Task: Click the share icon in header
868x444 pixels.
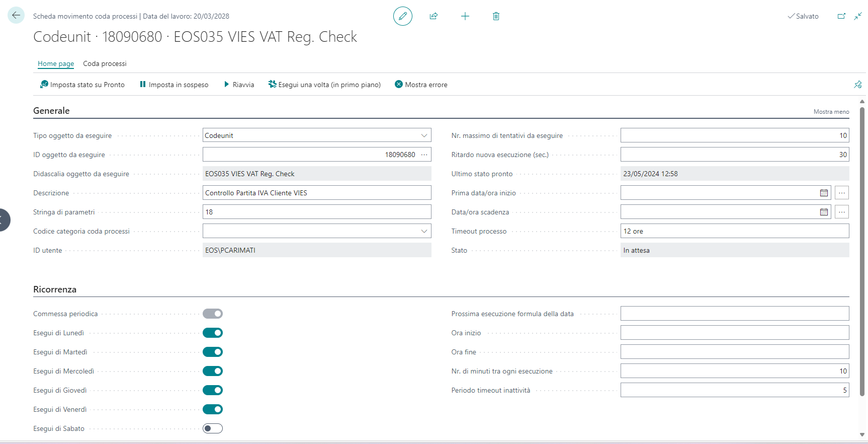Action: 433,16
